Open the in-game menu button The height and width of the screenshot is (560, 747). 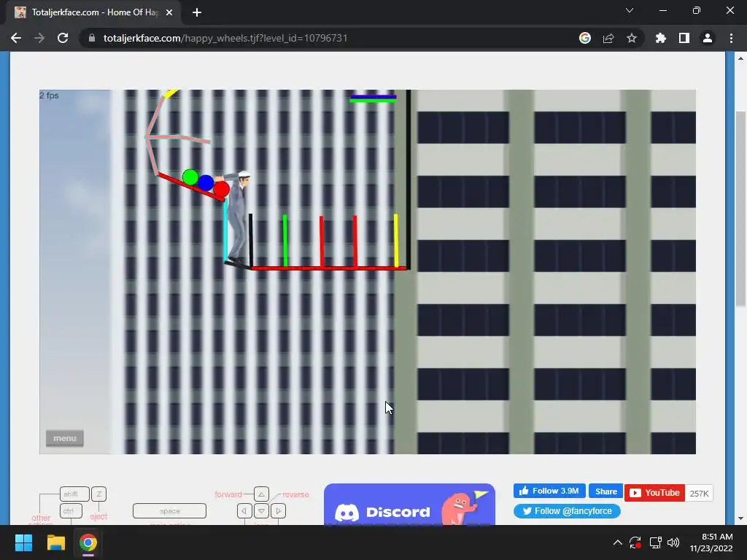click(65, 438)
